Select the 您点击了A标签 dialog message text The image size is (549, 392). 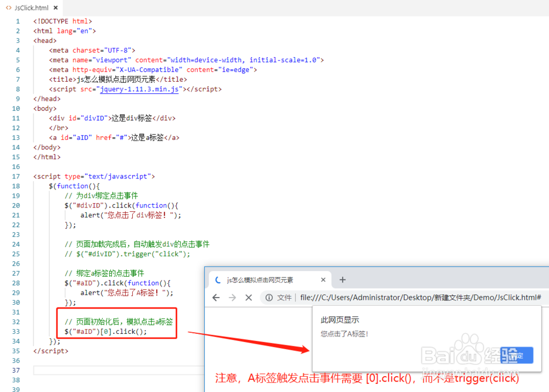(x=344, y=333)
